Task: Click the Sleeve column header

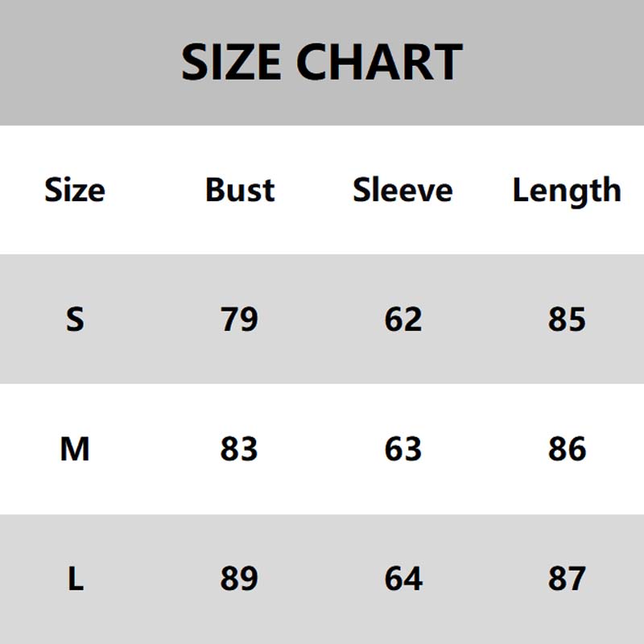Action: [402, 191]
